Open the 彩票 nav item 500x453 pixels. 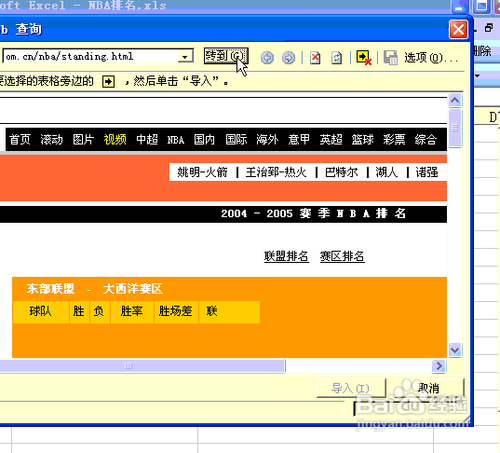[x=394, y=139]
